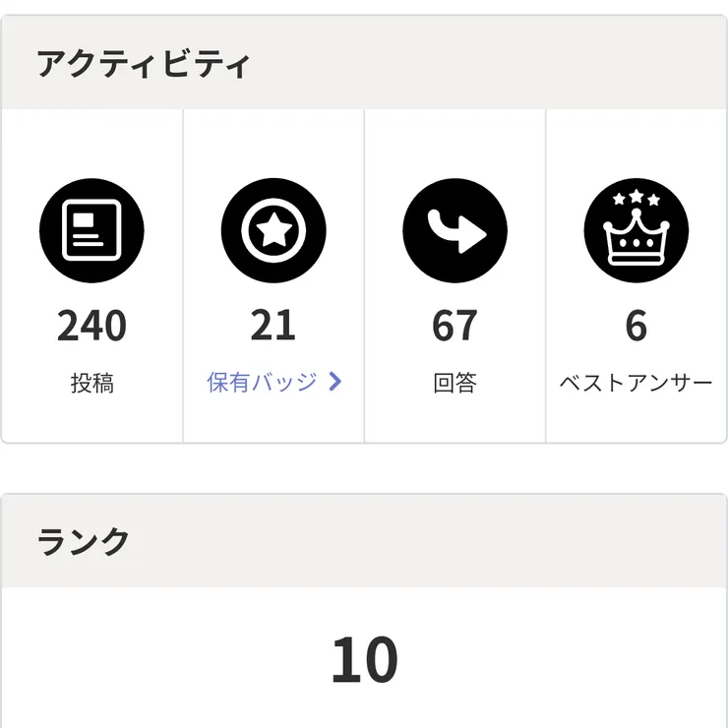728x728 pixels.
Task: Open the 保有バッジ link
Action: [263, 382]
